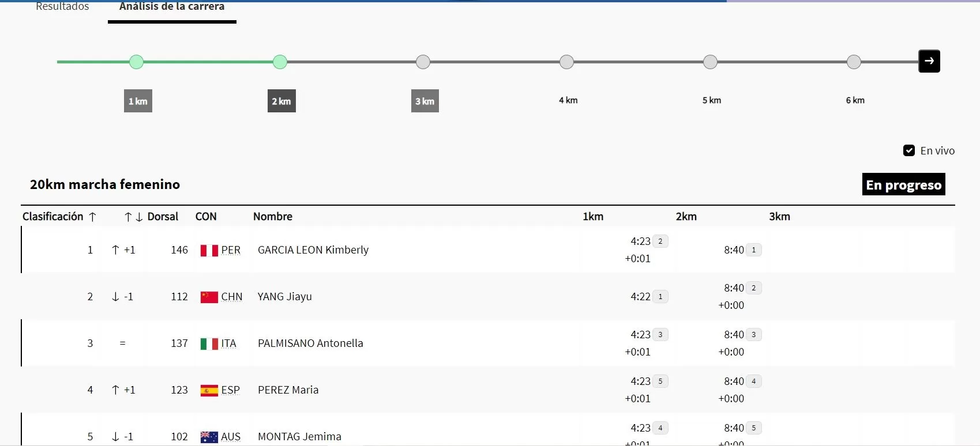Screen dimensions: 980x446
Task: Select the 2 km timeline point
Action: [280, 62]
